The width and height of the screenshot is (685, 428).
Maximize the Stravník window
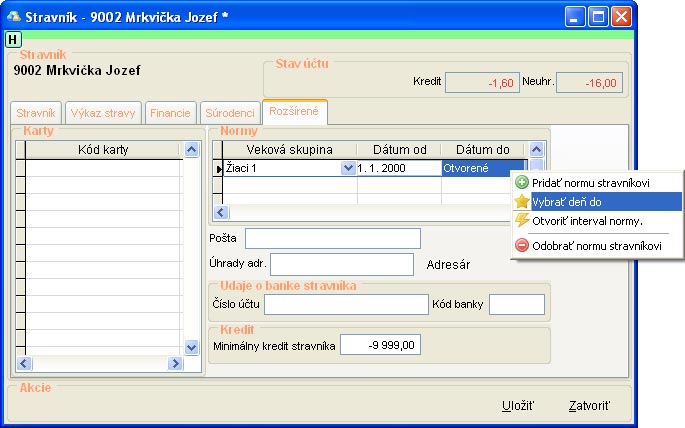click(x=598, y=17)
